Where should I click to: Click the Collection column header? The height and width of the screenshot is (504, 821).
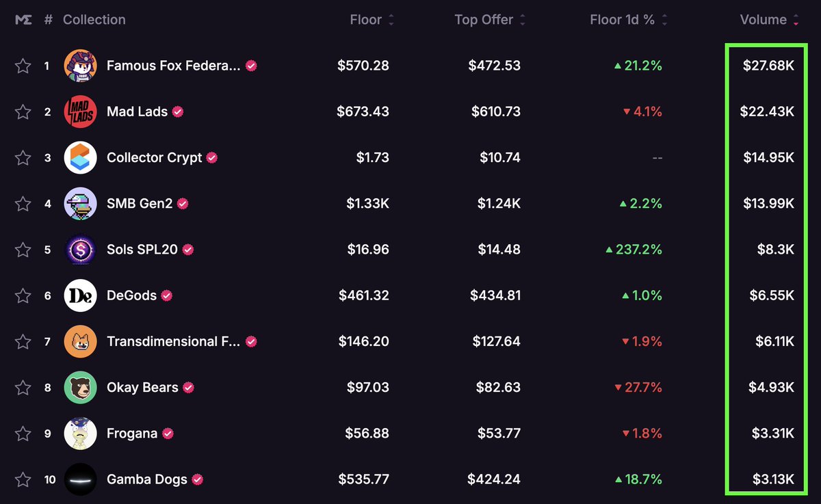(94, 20)
